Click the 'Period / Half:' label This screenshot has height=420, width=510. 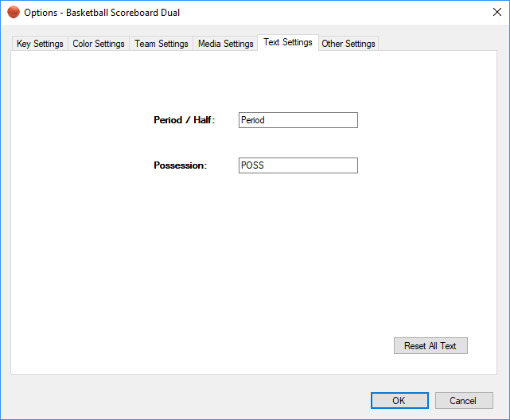pyautogui.click(x=185, y=120)
